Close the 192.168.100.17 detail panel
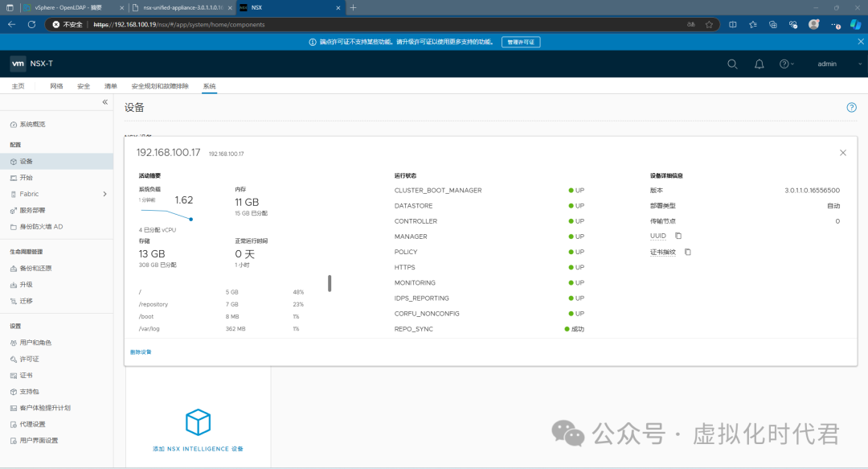The image size is (868, 469). click(842, 153)
